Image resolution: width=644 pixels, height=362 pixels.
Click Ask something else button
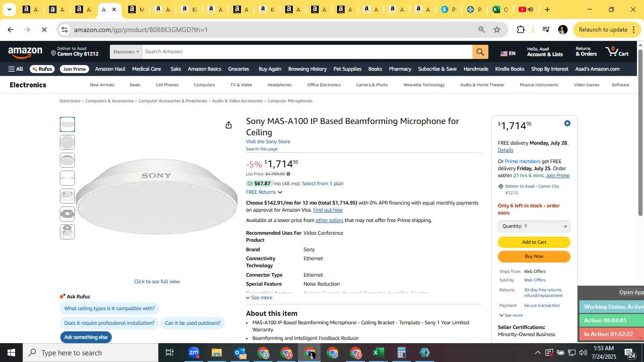click(86, 337)
